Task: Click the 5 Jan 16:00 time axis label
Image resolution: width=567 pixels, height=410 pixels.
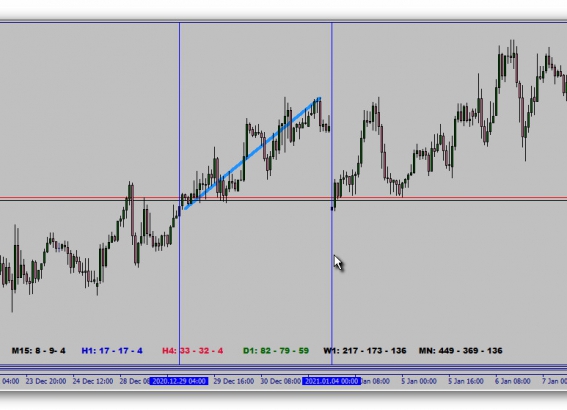Action: [x=466, y=381]
